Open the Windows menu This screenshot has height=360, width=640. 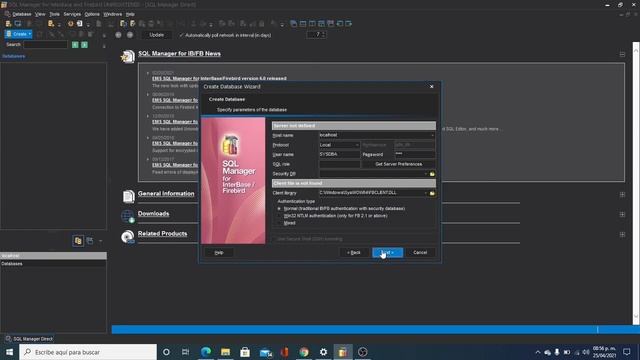(x=113, y=14)
